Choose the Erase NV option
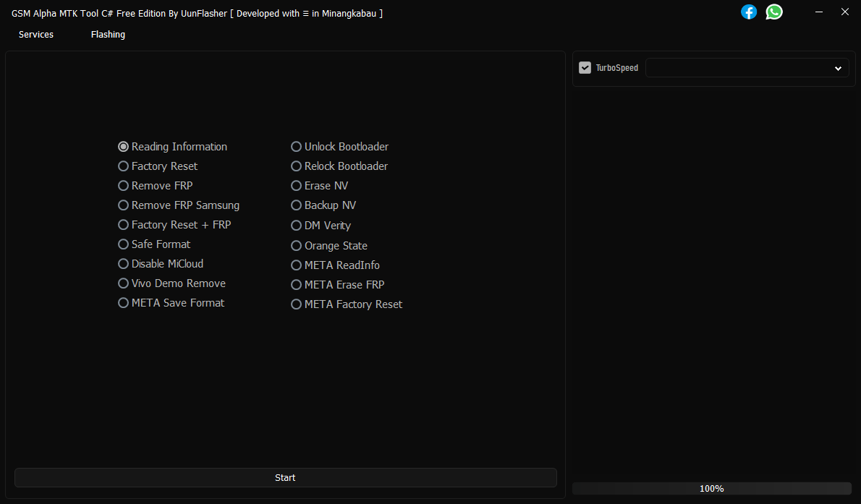The image size is (861, 504). (x=297, y=186)
